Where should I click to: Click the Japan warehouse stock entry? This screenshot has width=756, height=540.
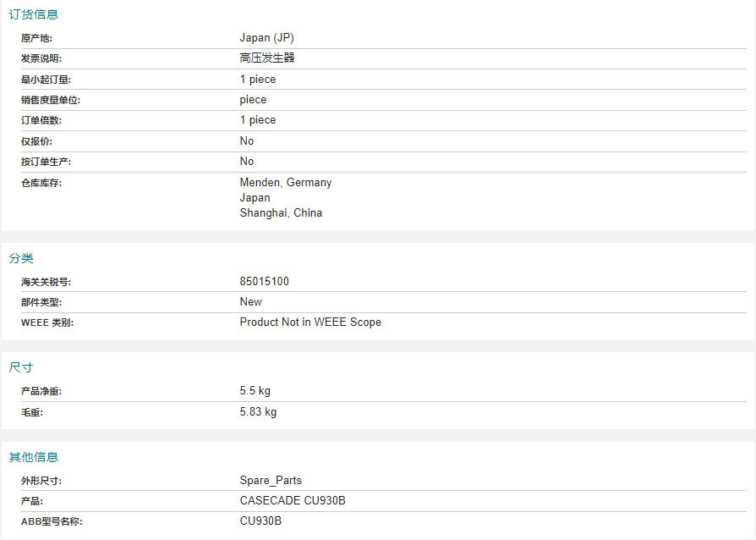click(255, 198)
